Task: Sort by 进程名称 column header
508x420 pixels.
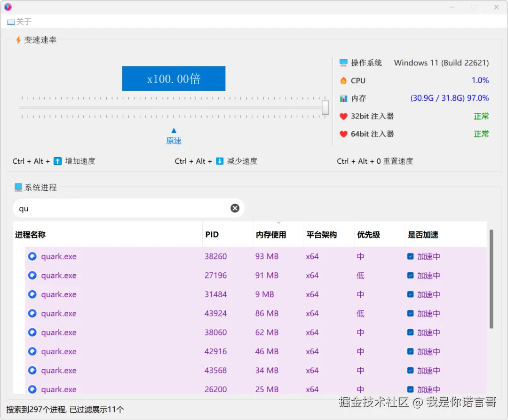Action: (x=108, y=234)
